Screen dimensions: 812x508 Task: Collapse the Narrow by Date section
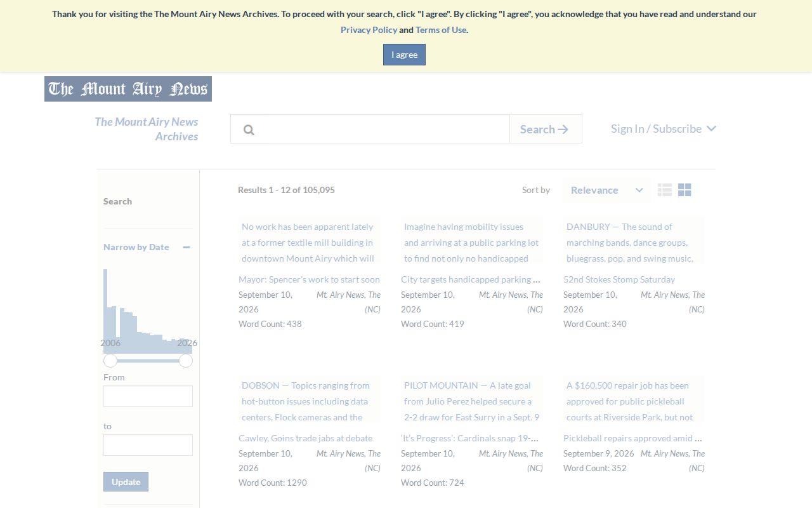tap(187, 247)
